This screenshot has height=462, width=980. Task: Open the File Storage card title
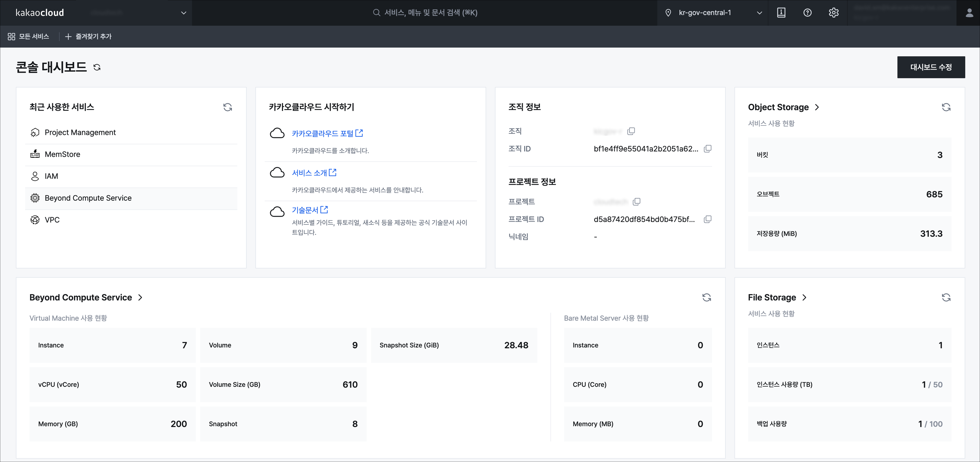tap(772, 297)
